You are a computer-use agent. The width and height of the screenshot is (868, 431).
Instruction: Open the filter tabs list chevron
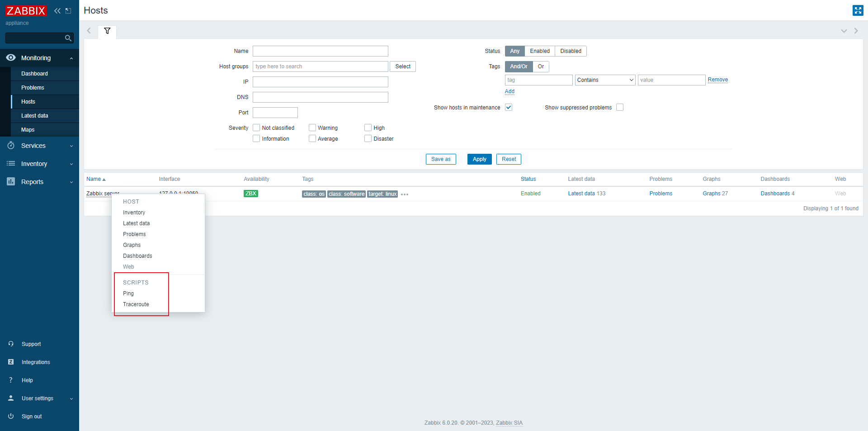844,31
